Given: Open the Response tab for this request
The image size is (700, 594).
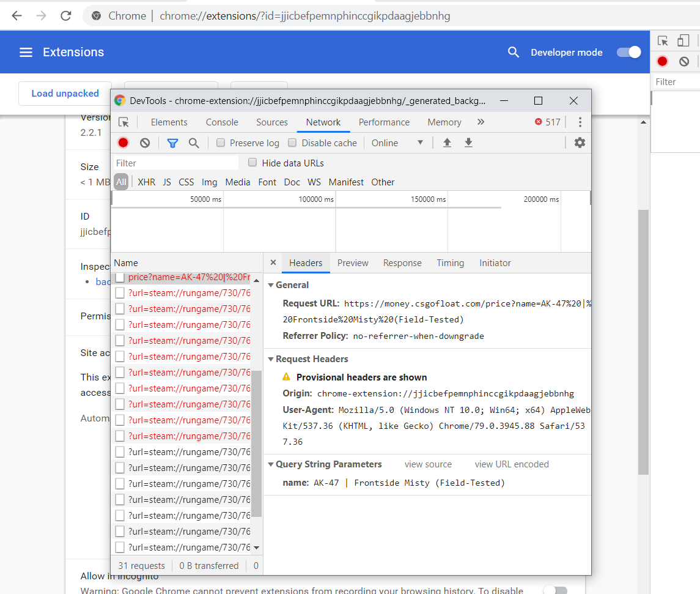Looking at the screenshot, I should [402, 262].
